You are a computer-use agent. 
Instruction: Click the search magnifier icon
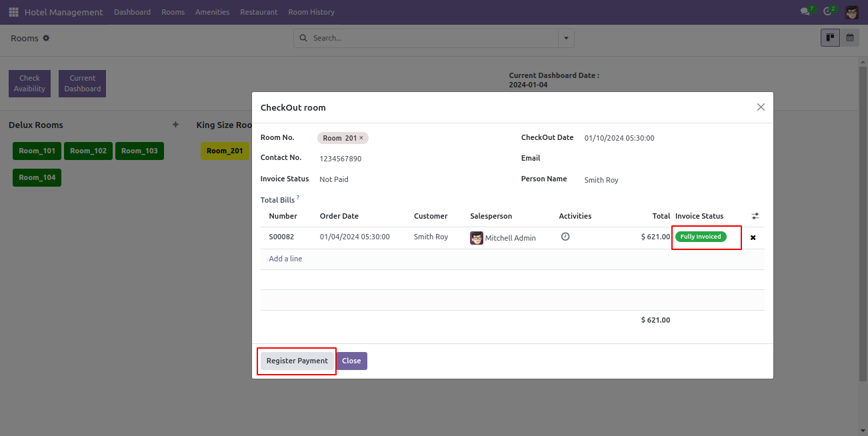304,38
